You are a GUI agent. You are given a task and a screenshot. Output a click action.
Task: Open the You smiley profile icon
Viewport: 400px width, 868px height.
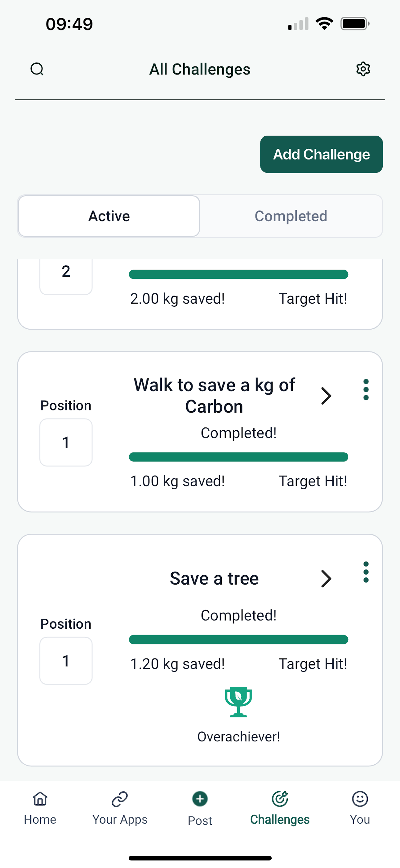360,798
